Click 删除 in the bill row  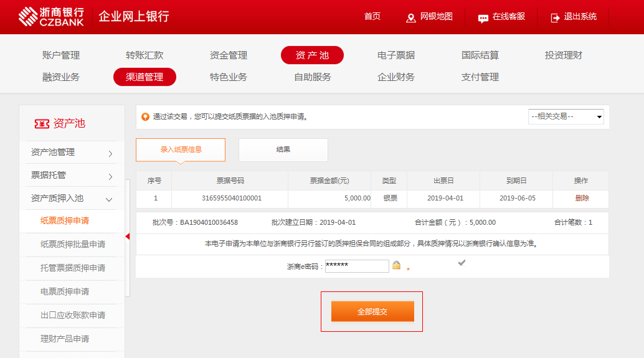pyautogui.click(x=582, y=198)
